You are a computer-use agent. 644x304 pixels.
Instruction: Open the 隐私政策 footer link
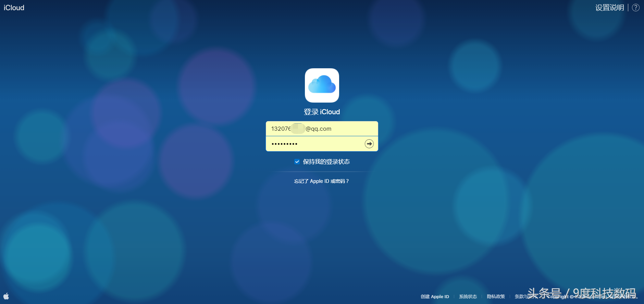click(x=496, y=296)
